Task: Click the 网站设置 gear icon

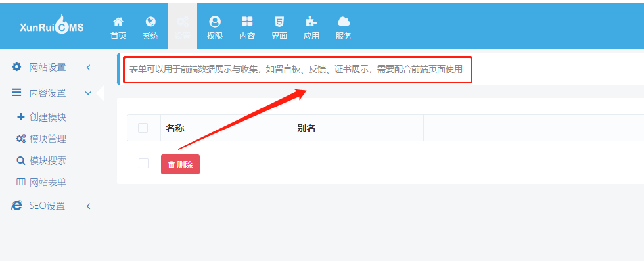Action: pos(16,67)
